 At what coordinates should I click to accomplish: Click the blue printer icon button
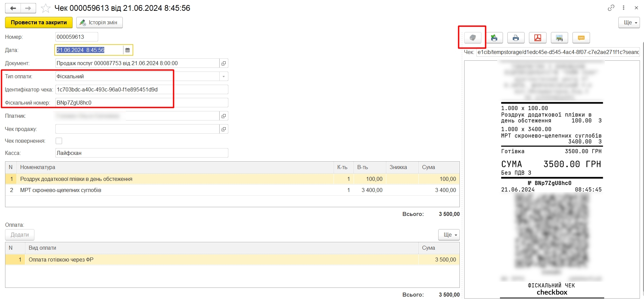tap(515, 38)
